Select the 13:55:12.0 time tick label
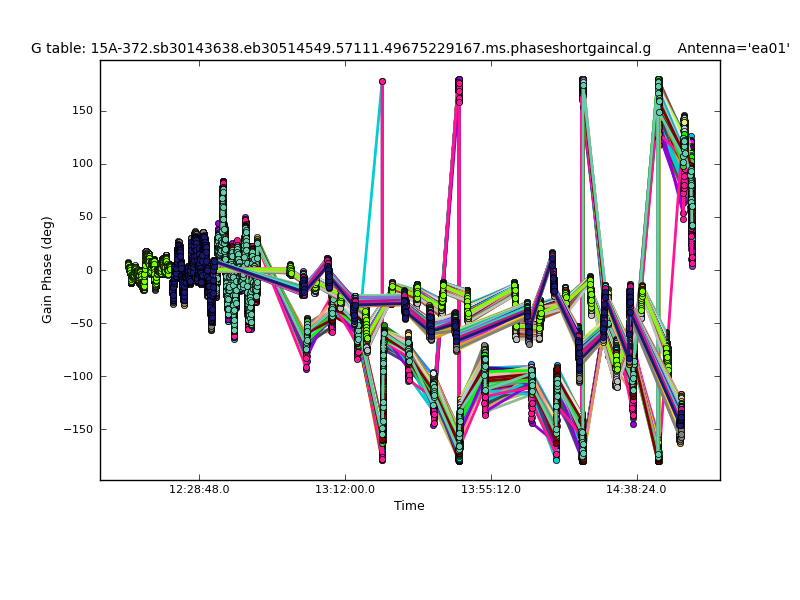800x600 pixels. (x=490, y=489)
